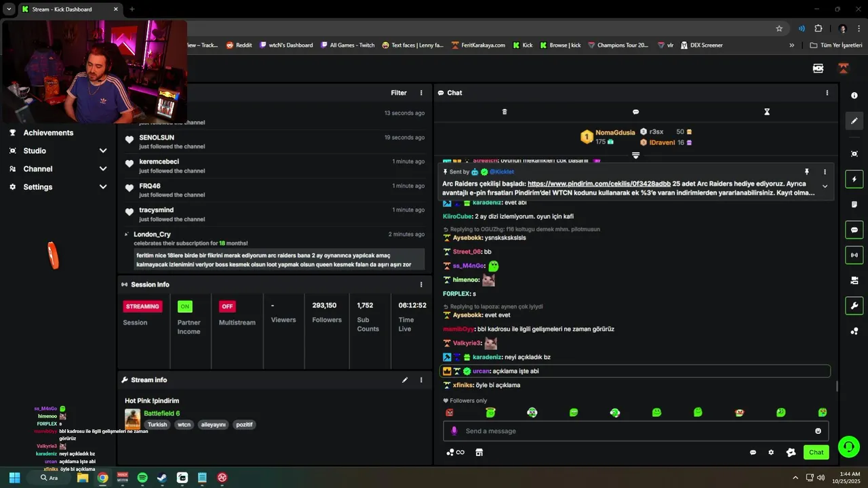This screenshot has width=868, height=488.
Task: Click the Battlefield 6 category link
Action: click(x=161, y=413)
